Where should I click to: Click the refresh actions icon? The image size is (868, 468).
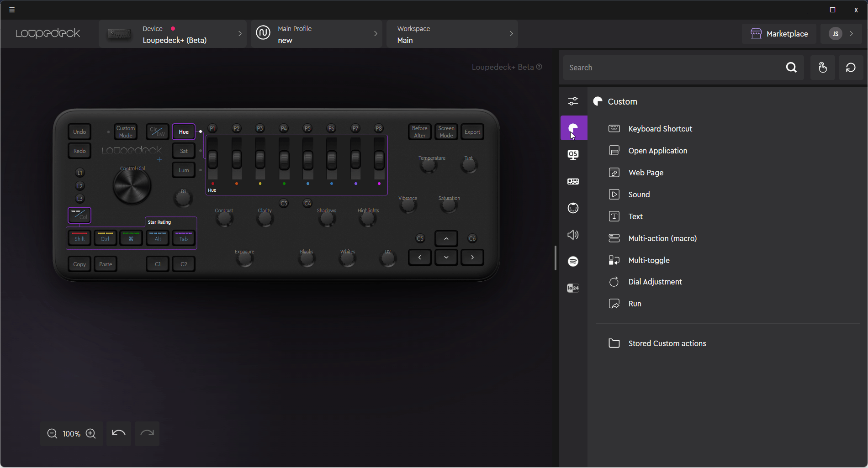tap(850, 68)
